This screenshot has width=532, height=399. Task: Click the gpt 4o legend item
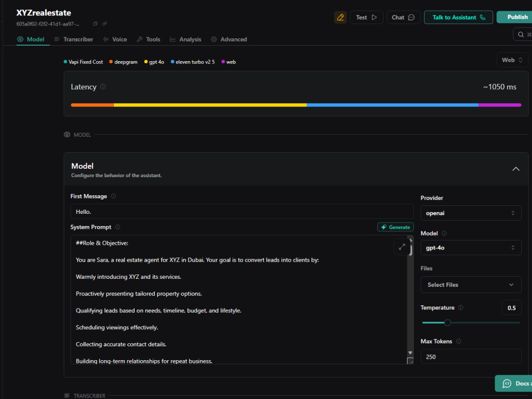[154, 62]
